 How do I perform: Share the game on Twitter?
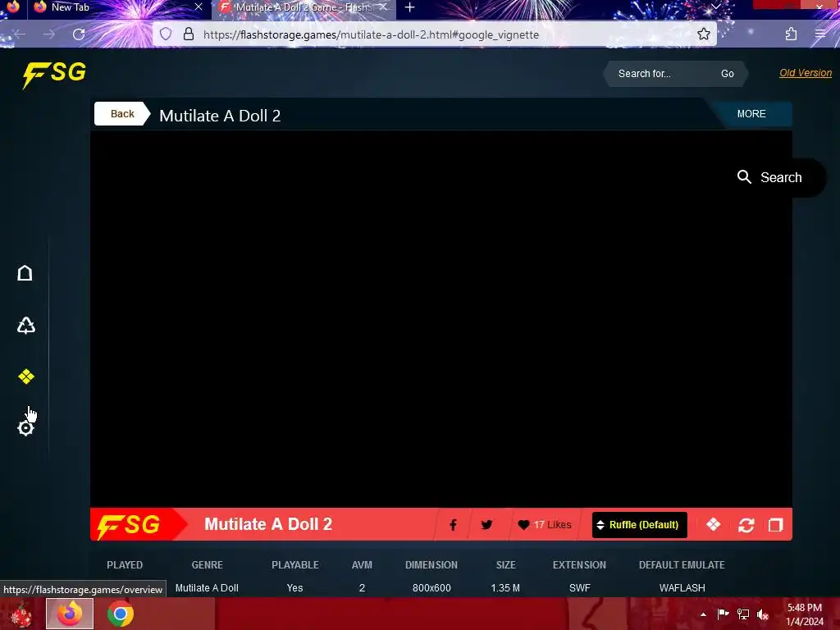(x=486, y=525)
